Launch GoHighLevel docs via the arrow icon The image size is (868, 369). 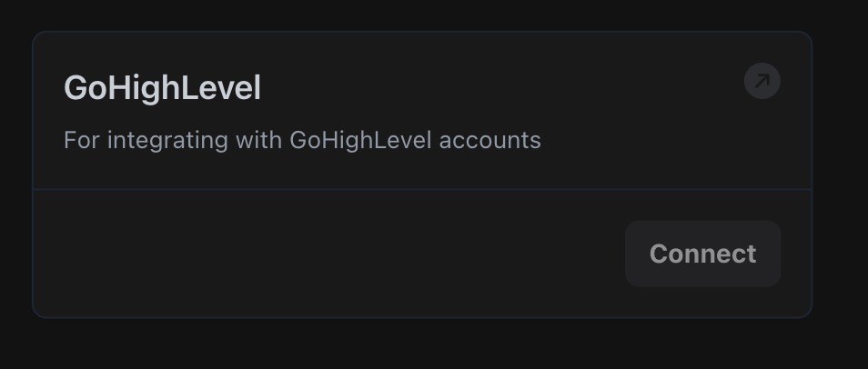(x=762, y=82)
